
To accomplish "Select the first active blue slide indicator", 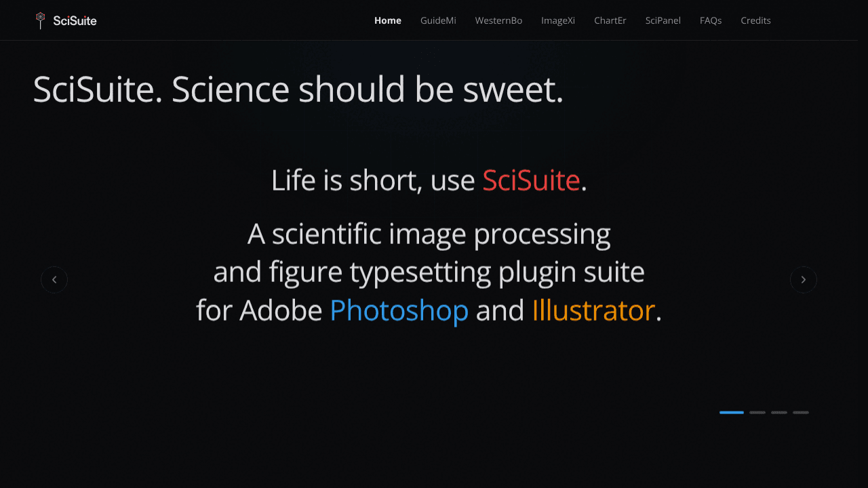I will (732, 412).
